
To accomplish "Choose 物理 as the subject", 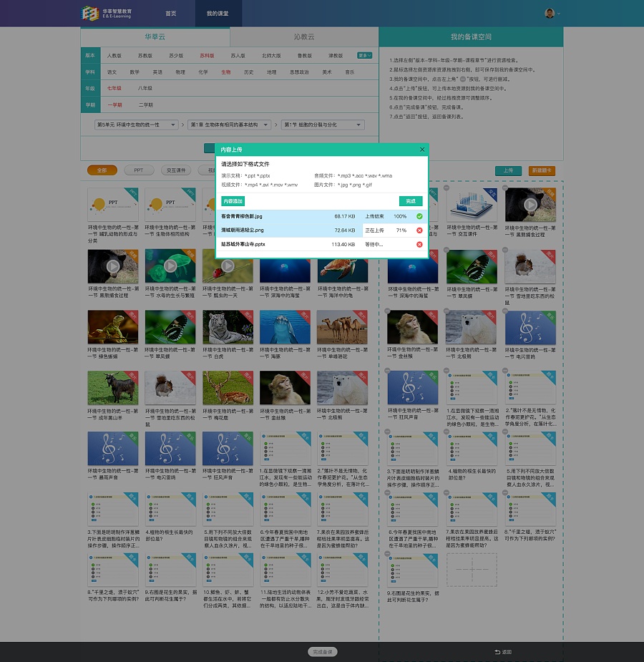I will coord(180,72).
